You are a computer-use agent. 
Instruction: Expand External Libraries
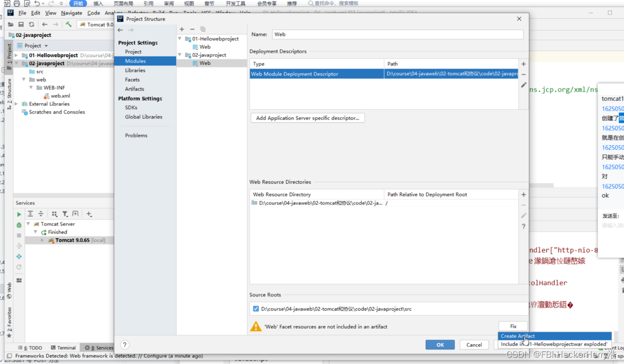pyautogui.click(x=17, y=104)
